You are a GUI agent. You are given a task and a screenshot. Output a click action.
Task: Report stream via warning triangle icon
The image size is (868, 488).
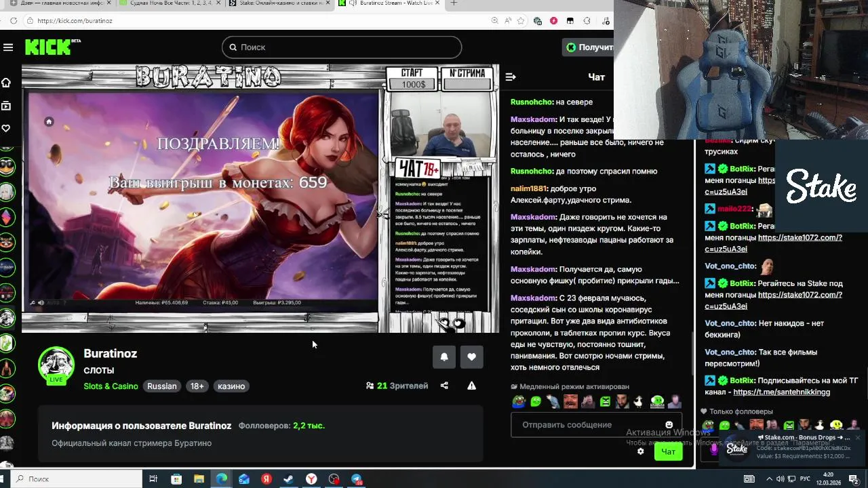(x=471, y=386)
